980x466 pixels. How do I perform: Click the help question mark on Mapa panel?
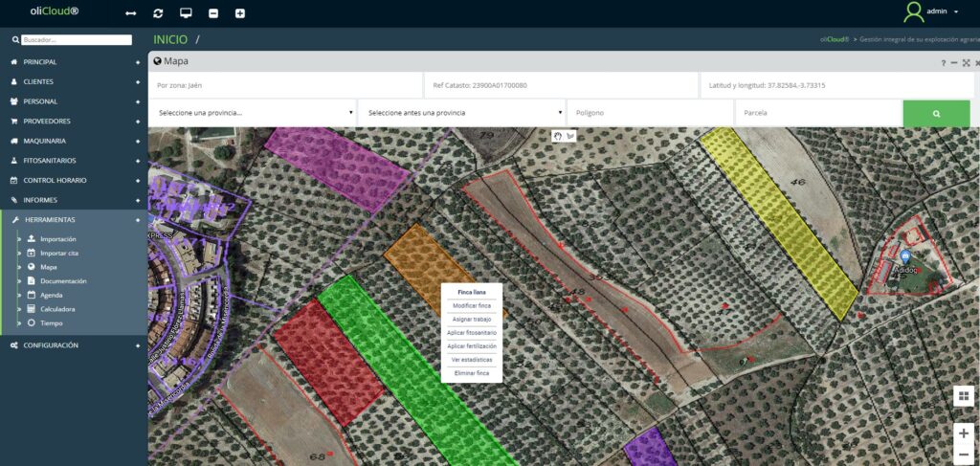pyautogui.click(x=943, y=63)
